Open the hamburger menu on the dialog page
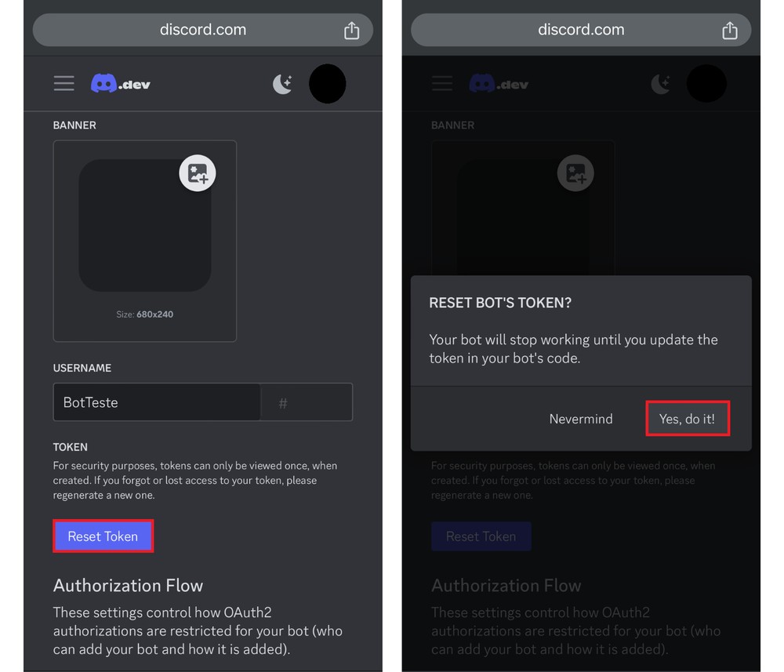 click(x=441, y=83)
